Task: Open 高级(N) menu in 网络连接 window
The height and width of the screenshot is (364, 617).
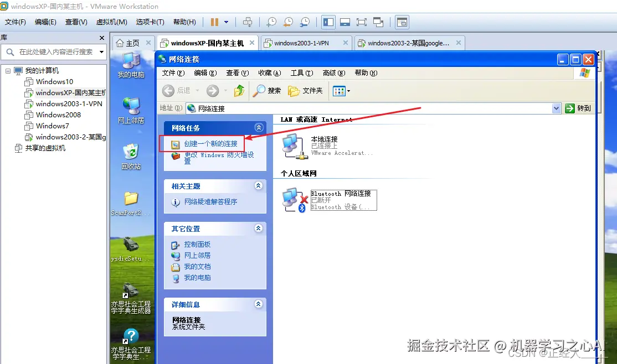Action: click(x=333, y=73)
